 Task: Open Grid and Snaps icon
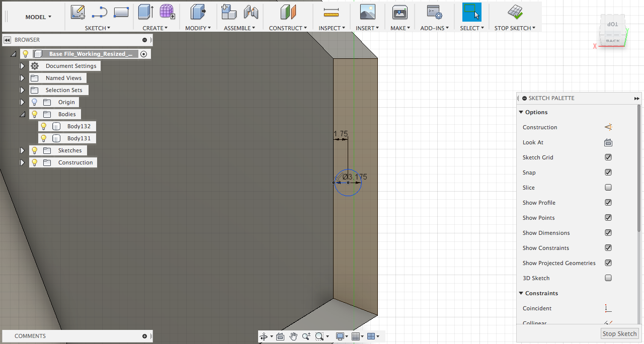(x=356, y=336)
